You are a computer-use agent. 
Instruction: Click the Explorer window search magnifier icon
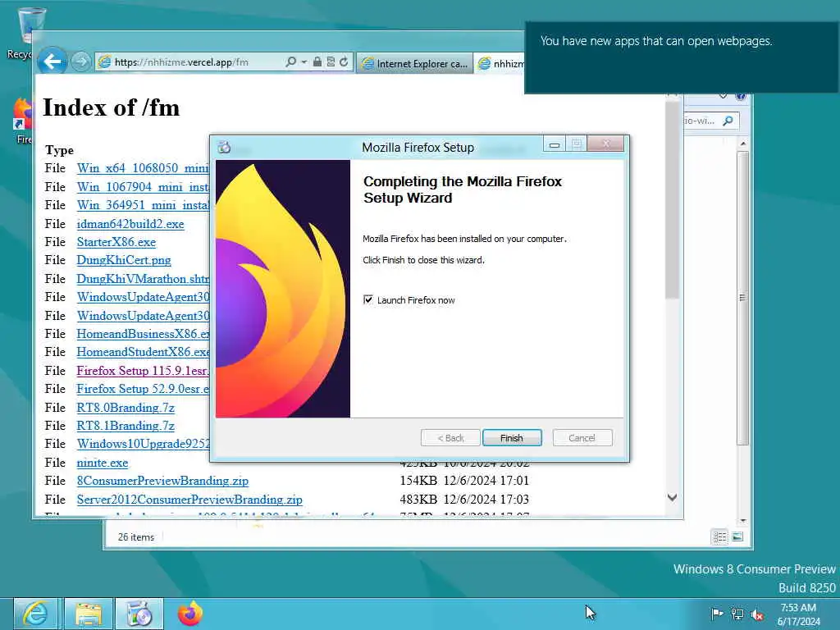728,121
